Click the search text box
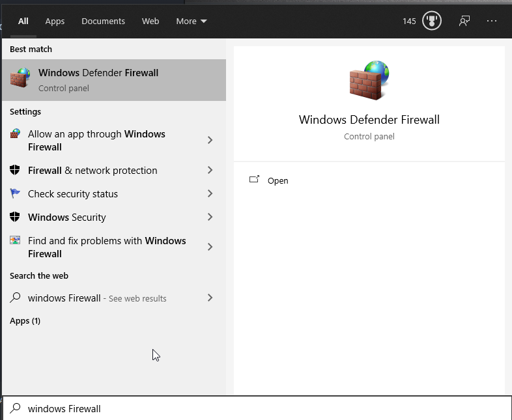The width and height of the screenshot is (512, 420). [261, 409]
